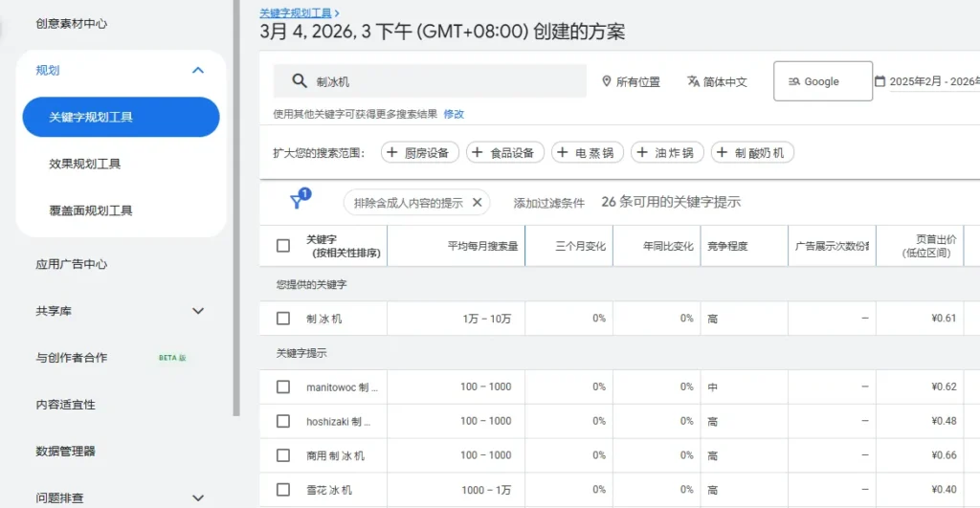The height and width of the screenshot is (508, 980).
Task: Add the 油炸锅 suggestion chip
Action: pyautogui.click(x=667, y=152)
